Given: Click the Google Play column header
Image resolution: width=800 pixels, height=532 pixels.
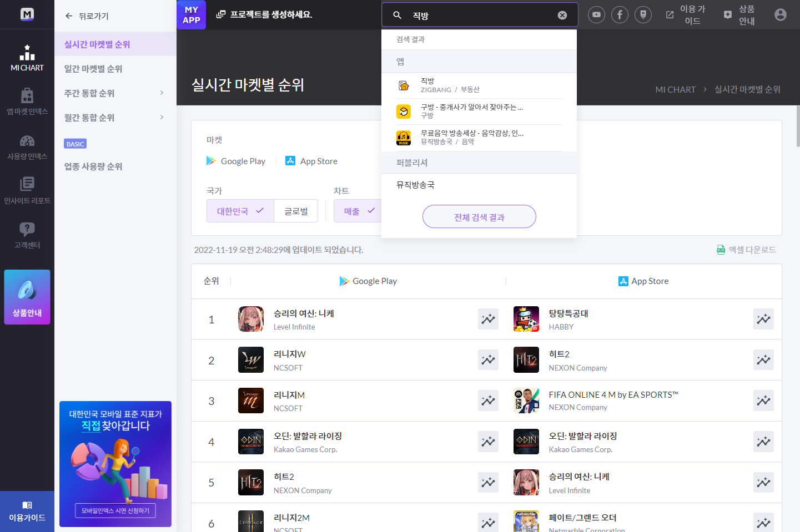Looking at the screenshot, I should click(368, 281).
